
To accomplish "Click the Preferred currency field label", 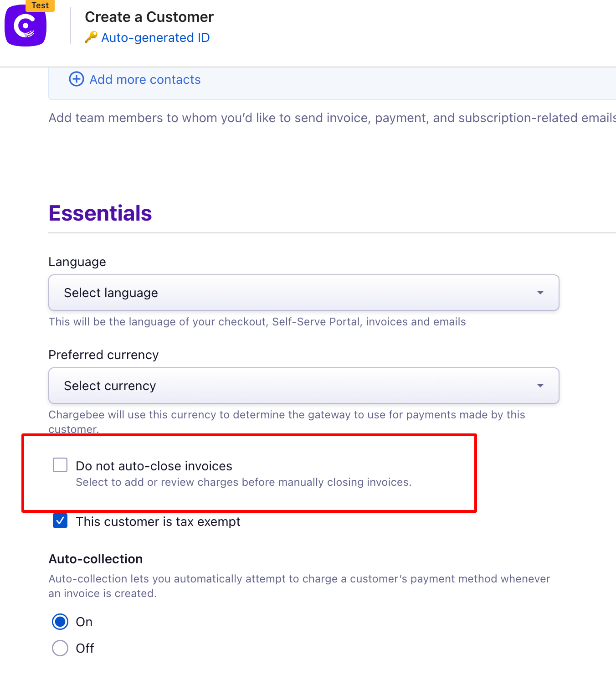I will tap(103, 355).
